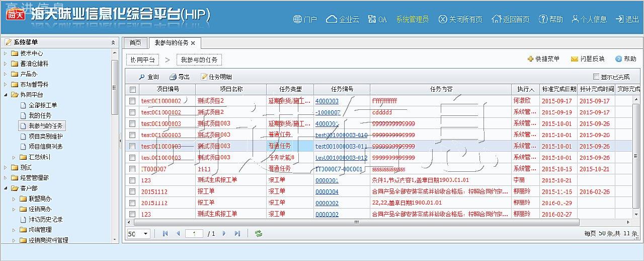Tick the select-all checkbox in the table header
Screen dimensions: 644x261
133,90
